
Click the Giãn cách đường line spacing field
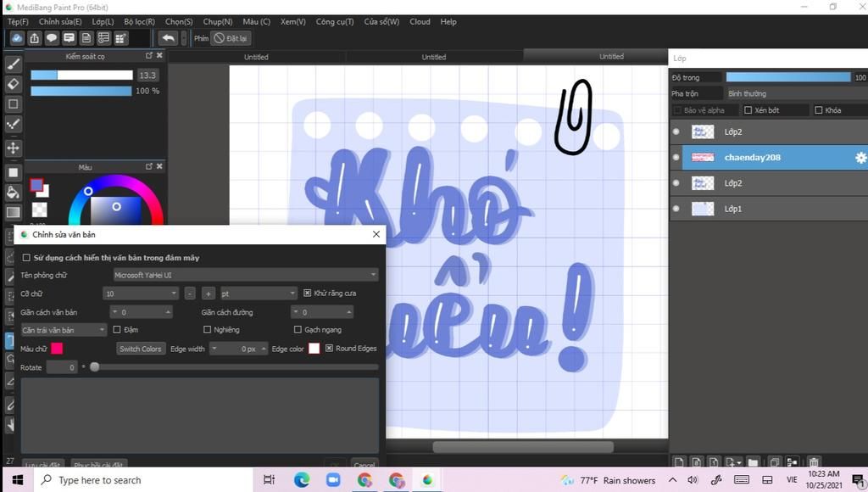[322, 312]
